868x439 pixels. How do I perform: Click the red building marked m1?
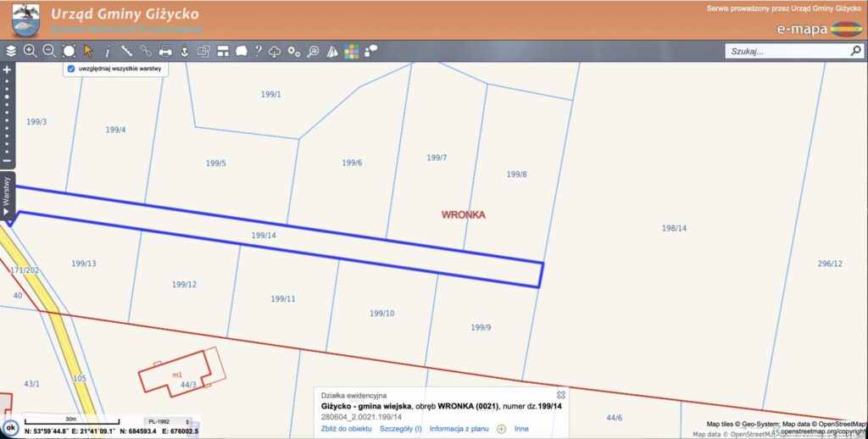coord(176,374)
